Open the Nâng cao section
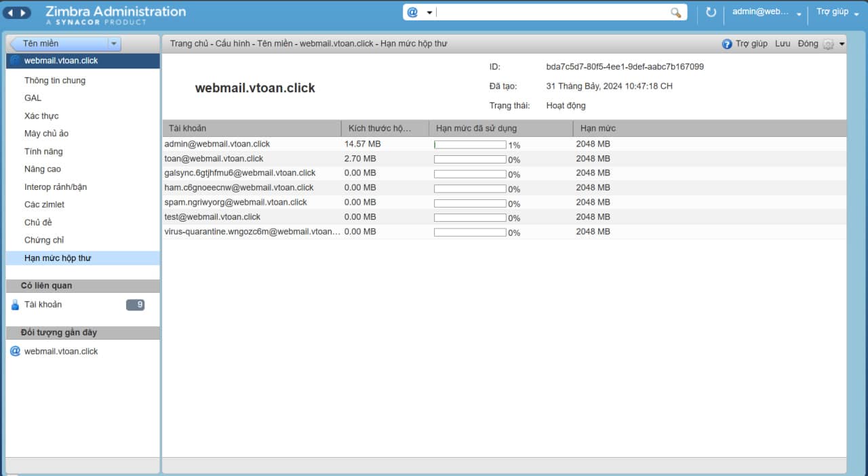The width and height of the screenshot is (868, 476). click(x=42, y=169)
